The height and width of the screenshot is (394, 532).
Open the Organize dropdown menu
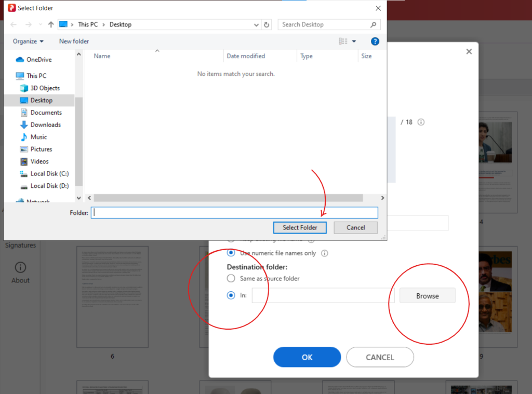click(x=28, y=41)
